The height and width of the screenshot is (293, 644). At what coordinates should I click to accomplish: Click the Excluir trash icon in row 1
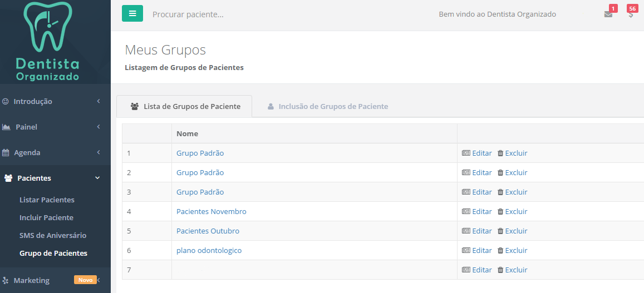point(500,153)
